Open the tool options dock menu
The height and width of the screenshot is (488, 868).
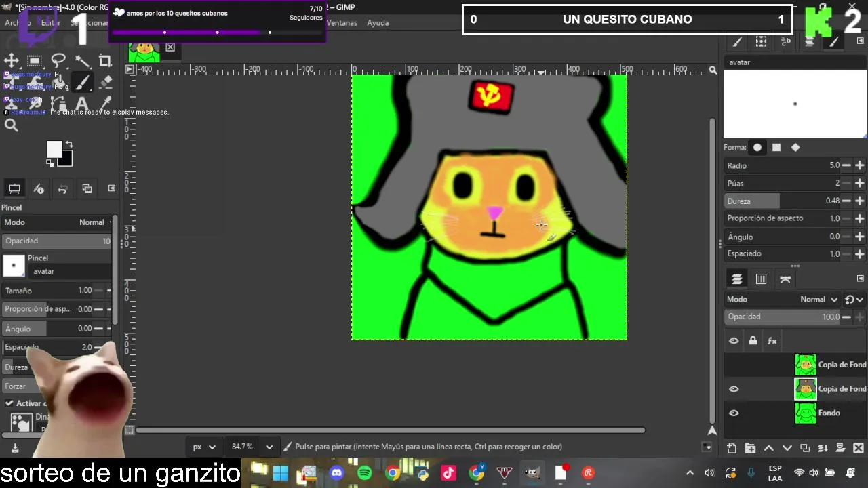pyautogui.click(x=112, y=188)
